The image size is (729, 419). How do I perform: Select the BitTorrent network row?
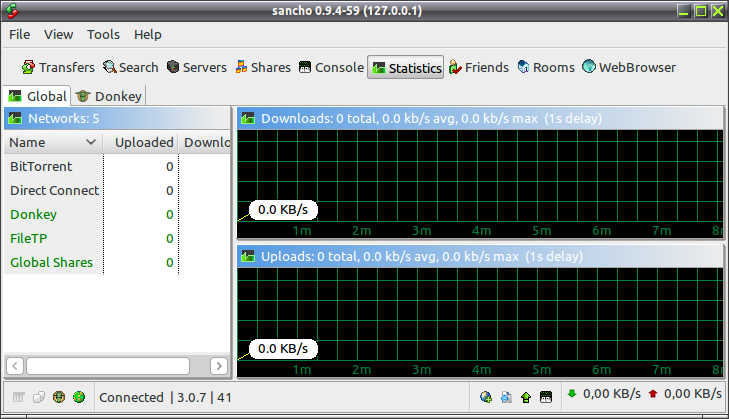117,166
